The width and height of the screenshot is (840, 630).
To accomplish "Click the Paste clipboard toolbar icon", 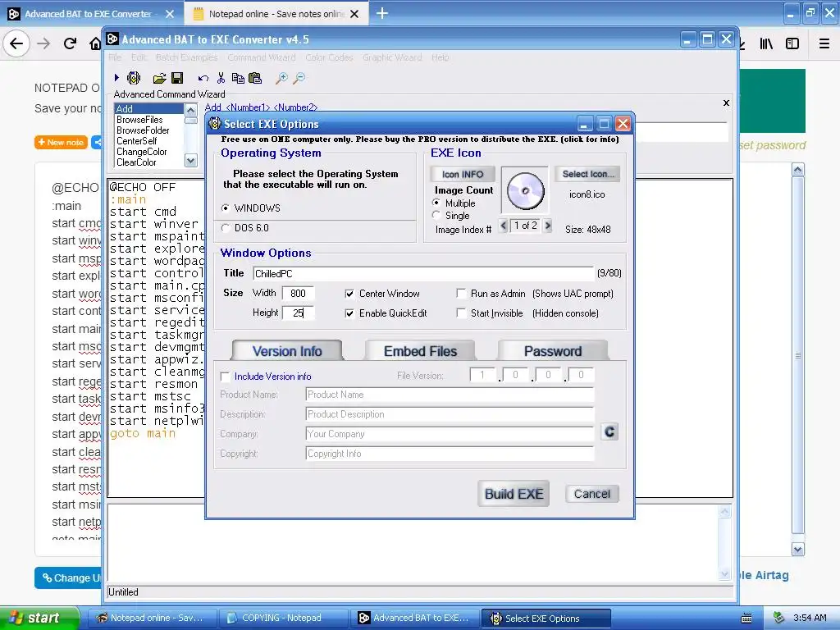I will pos(255,78).
